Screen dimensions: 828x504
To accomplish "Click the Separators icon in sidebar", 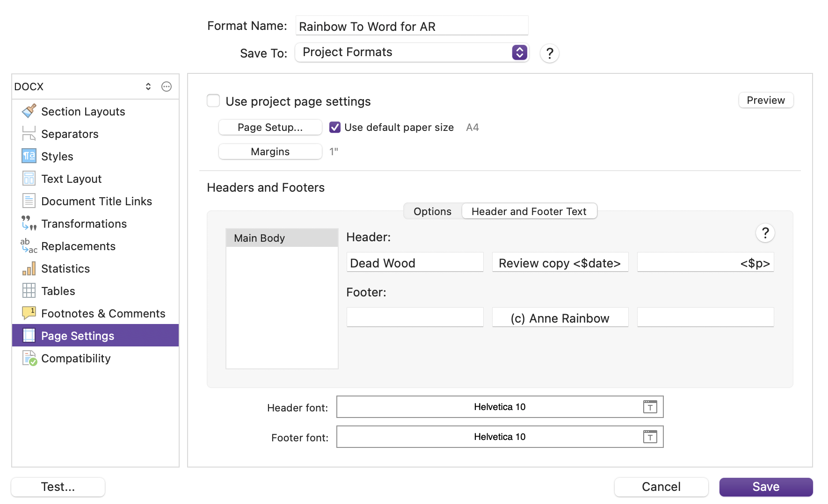I will pyautogui.click(x=29, y=134).
